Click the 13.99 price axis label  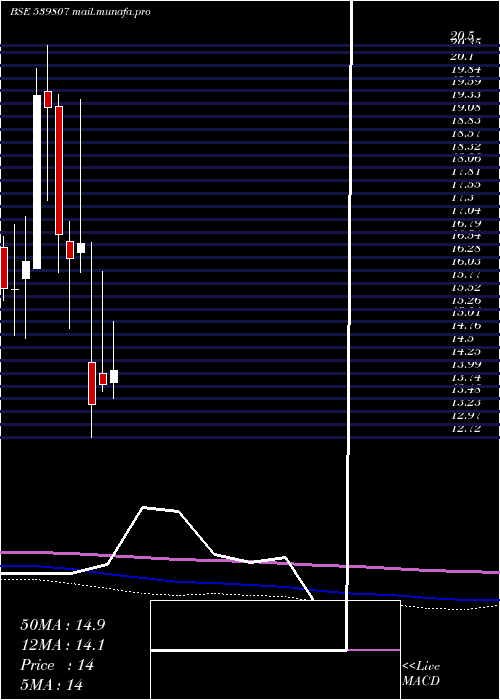pyautogui.click(x=466, y=364)
